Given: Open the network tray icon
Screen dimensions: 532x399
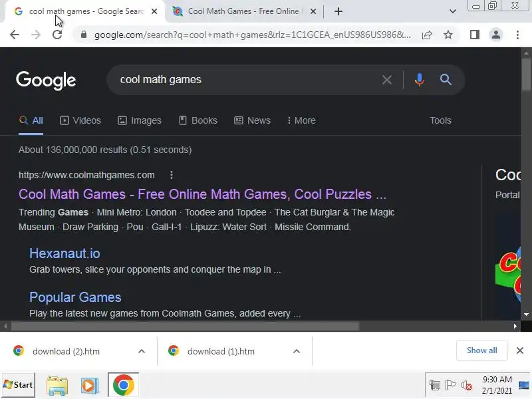Looking at the screenshot, I should pyautogui.click(x=435, y=386).
